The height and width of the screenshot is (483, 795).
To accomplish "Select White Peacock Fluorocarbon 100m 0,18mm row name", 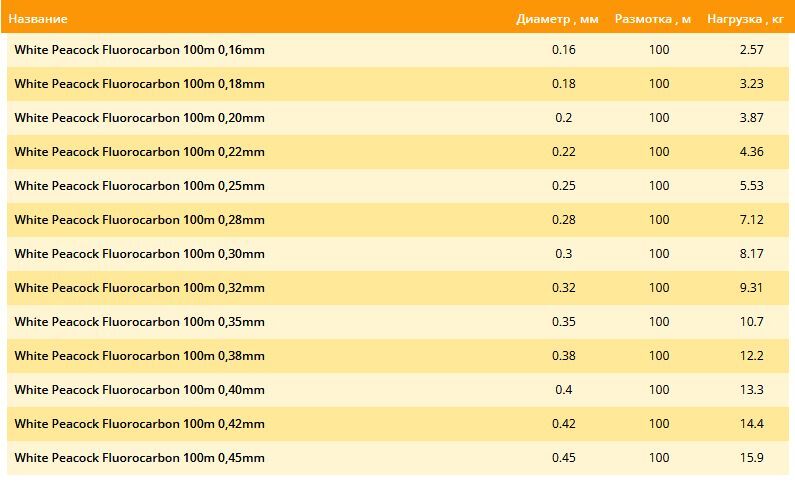I will (x=139, y=84).
